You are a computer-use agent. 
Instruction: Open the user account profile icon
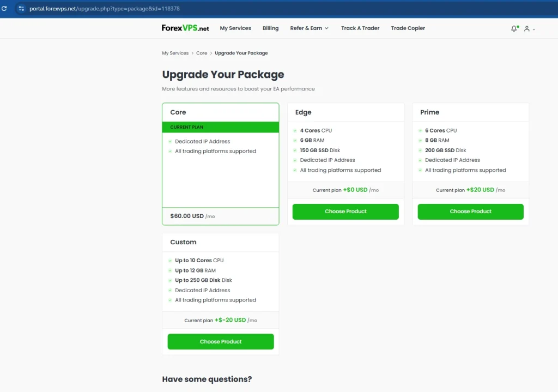tap(527, 29)
